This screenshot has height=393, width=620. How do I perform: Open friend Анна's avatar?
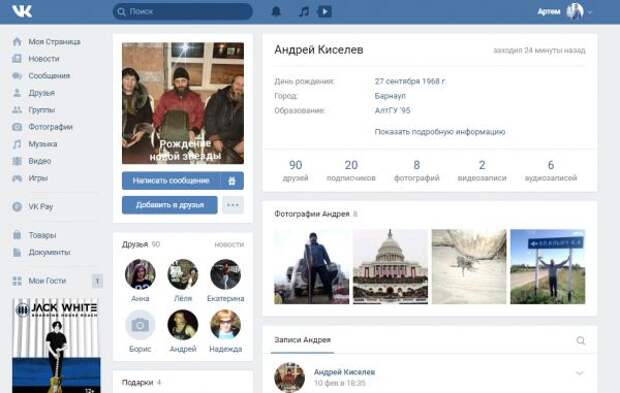140,274
